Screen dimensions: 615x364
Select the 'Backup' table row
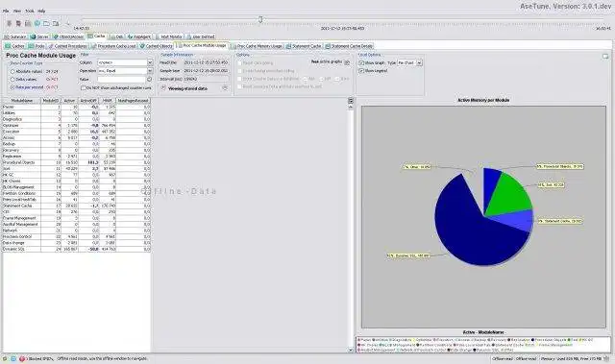[77, 144]
